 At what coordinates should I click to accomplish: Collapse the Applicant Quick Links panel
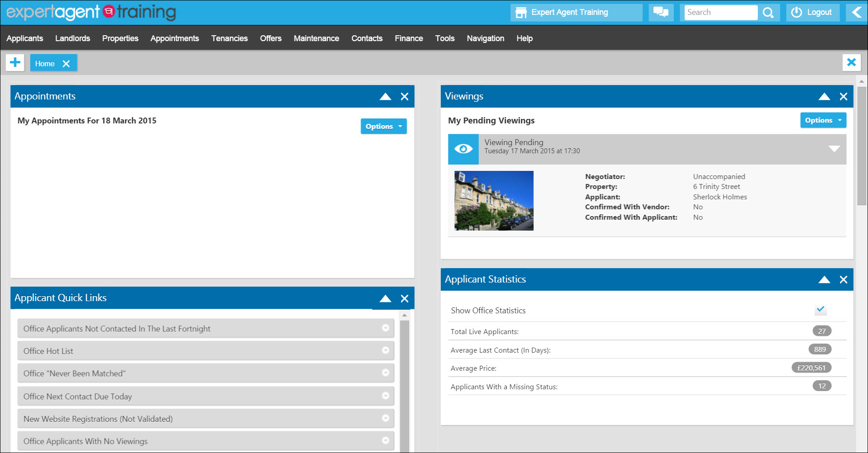point(385,298)
